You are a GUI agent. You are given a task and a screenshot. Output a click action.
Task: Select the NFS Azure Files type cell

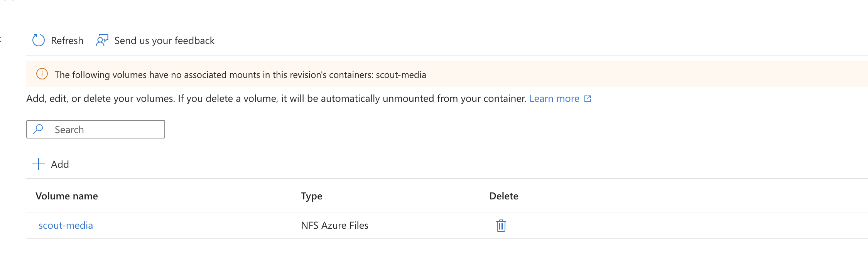(x=335, y=225)
